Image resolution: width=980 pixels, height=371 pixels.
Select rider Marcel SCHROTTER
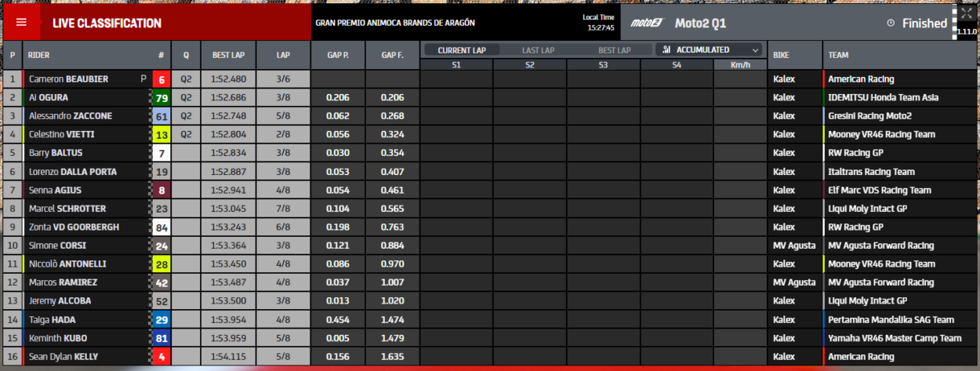67,209
